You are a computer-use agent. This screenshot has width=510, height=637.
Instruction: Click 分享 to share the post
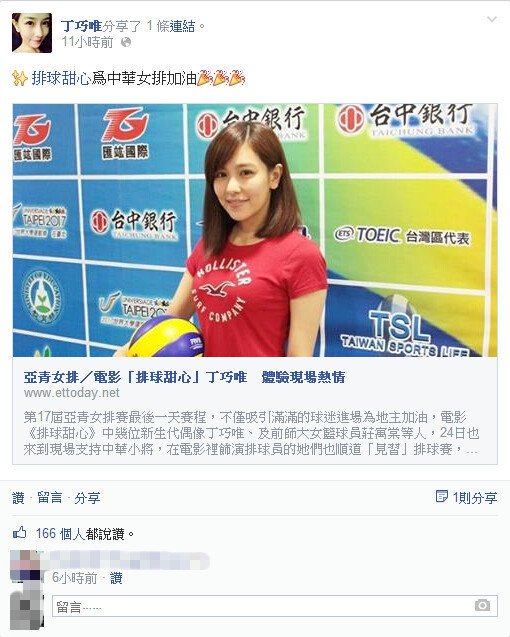[87, 498]
